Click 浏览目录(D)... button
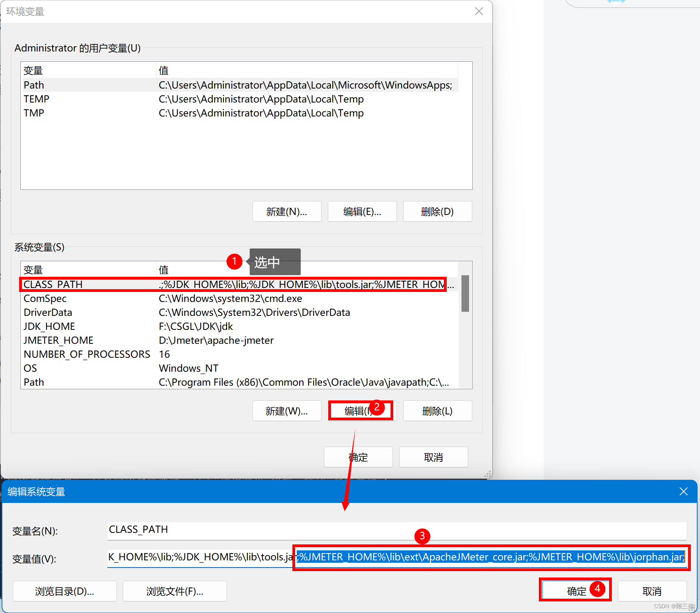Viewport: 700px width, 613px height. coord(65,591)
